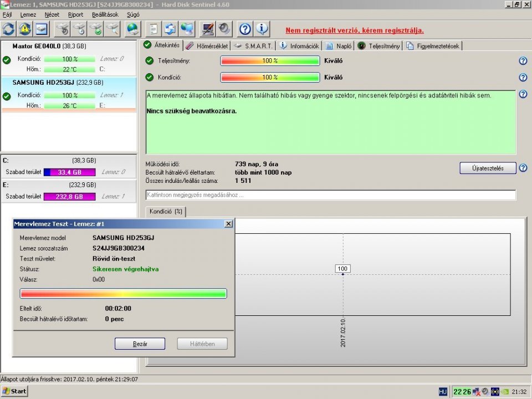
Task: Click the NVIDIA tray icon
Action: 505,392
